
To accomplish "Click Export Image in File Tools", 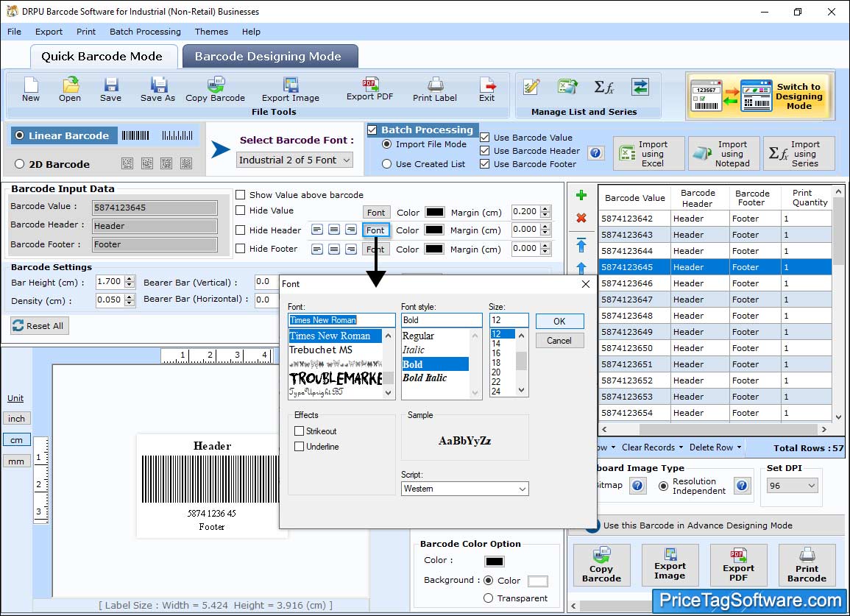I will tap(291, 90).
